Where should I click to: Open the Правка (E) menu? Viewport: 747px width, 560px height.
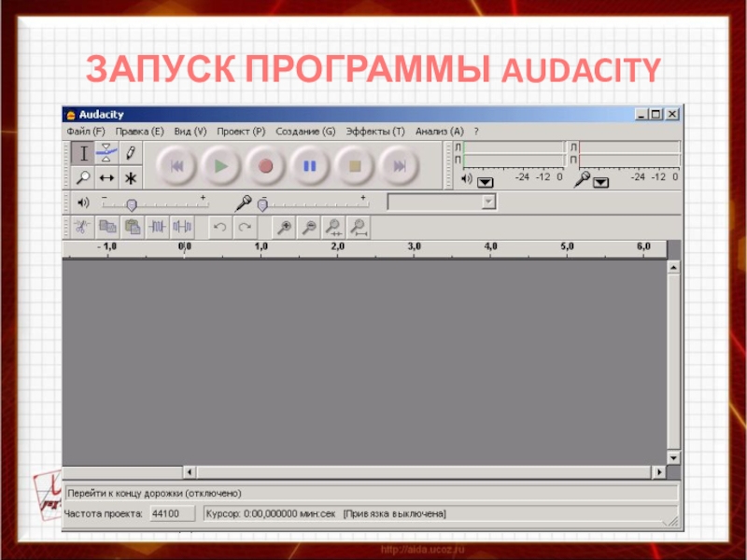tap(139, 132)
